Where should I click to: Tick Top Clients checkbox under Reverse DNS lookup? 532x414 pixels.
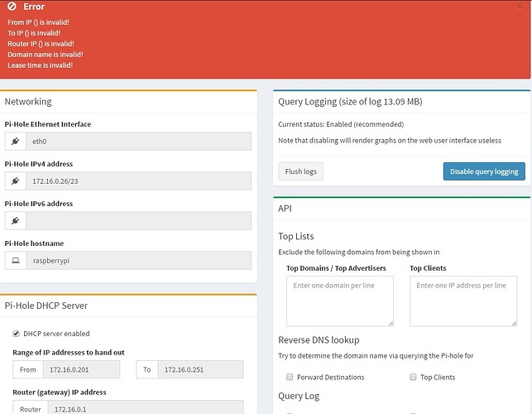pos(413,377)
